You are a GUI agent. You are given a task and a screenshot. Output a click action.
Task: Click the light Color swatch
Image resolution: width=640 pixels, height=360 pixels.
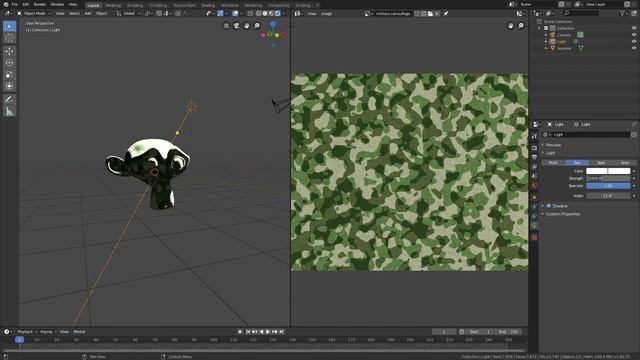608,171
